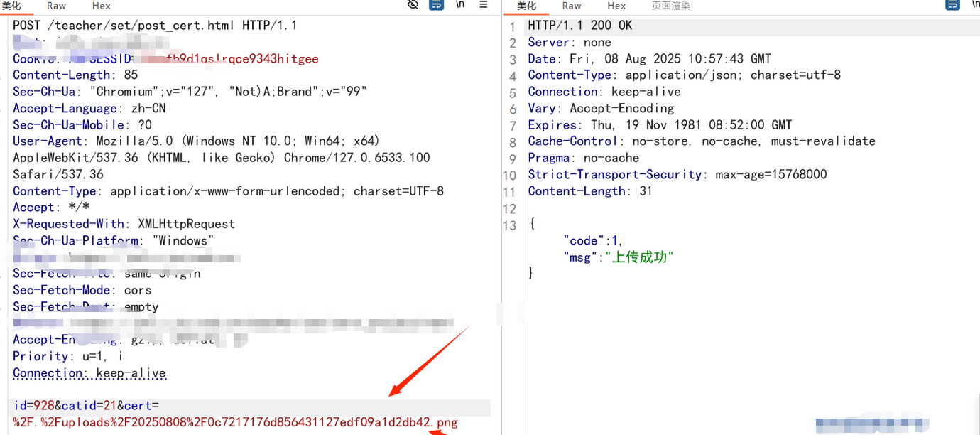This screenshot has width=980, height=435.
Task: Click the Content-Length: 85 request header
Action: [x=75, y=75]
